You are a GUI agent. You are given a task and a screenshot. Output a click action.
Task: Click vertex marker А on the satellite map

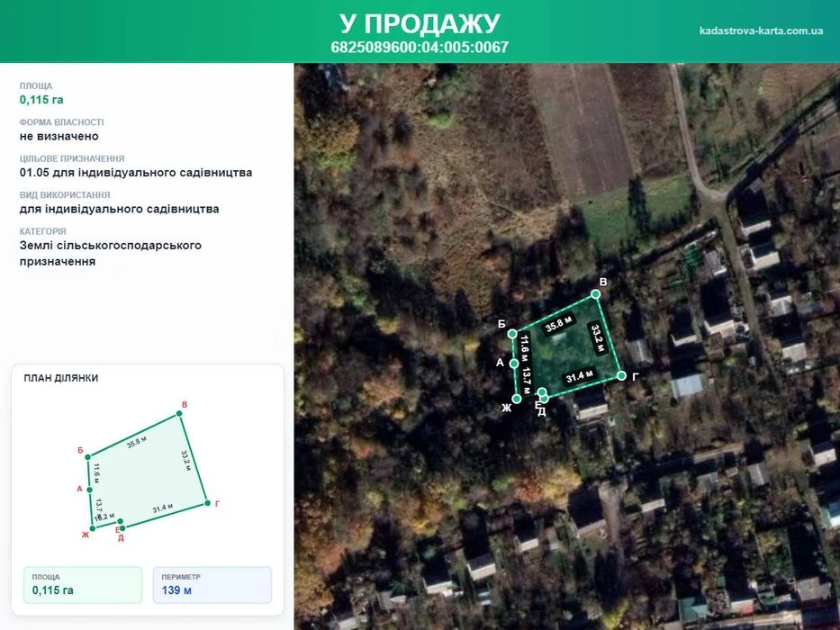click(x=514, y=364)
